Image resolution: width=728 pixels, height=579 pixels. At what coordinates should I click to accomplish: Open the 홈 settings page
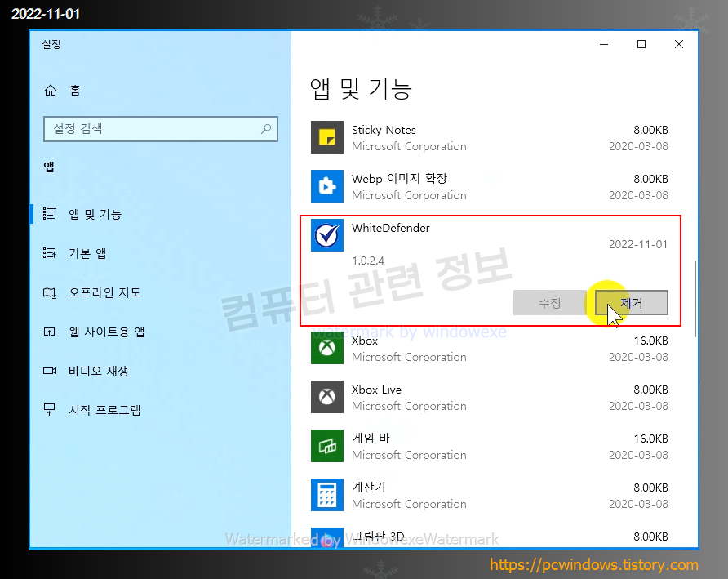tap(74, 90)
